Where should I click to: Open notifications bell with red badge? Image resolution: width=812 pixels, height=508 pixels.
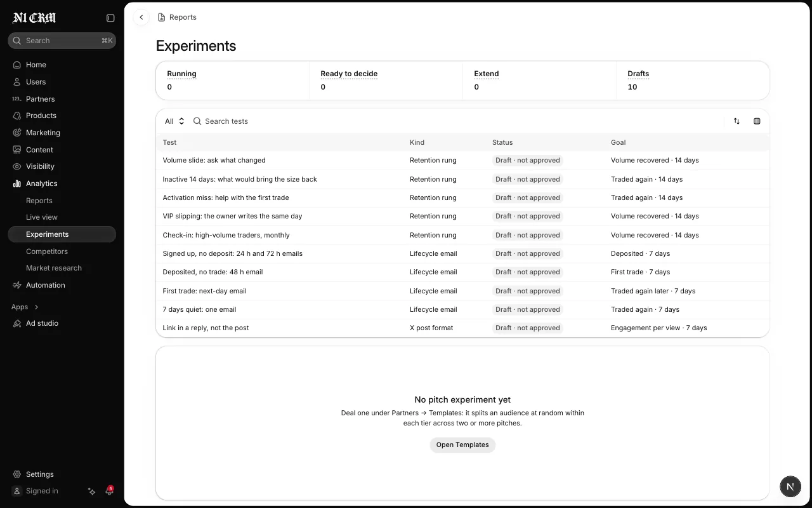pyautogui.click(x=108, y=491)
